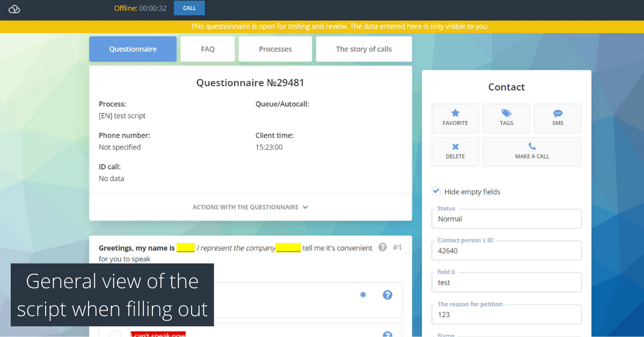Click the blue help icon in first answer box
Viewport: 644px width, 337px height.
coord(387,295)
